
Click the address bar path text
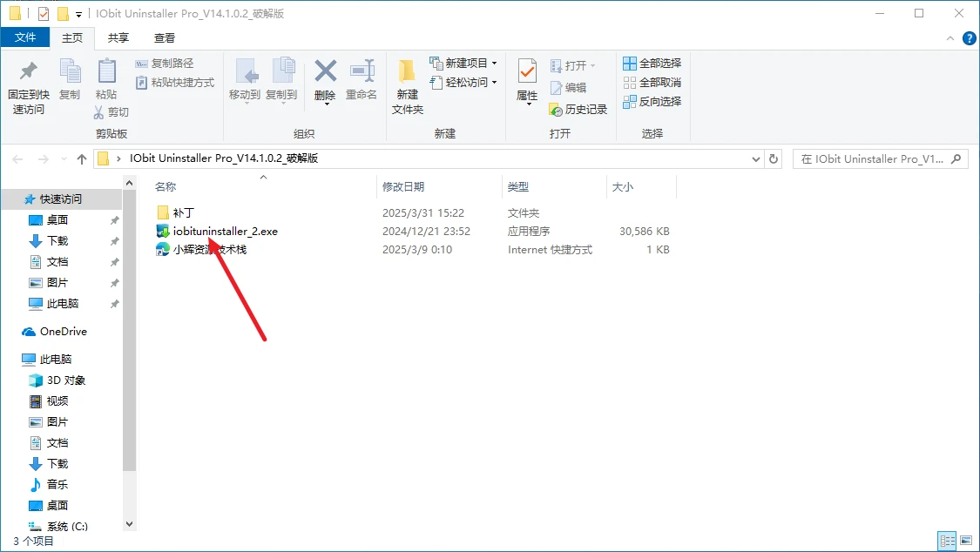[224, 158]
